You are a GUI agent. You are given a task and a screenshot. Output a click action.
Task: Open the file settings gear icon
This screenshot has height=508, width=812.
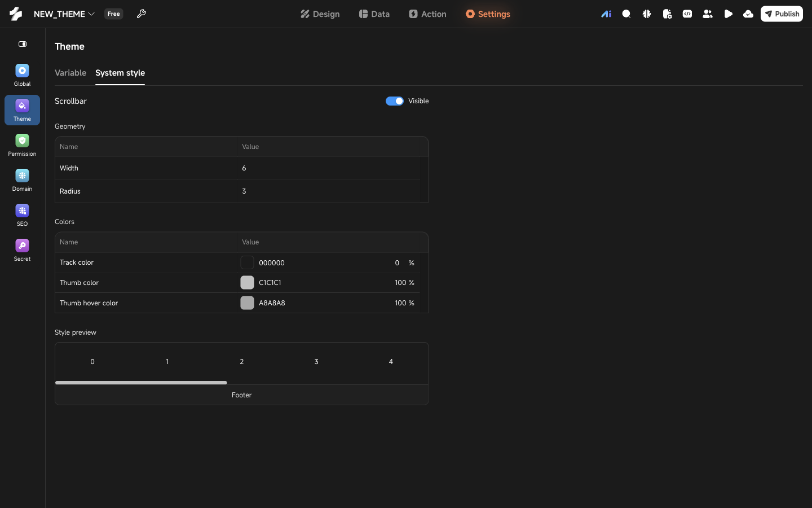click(667, 14)
